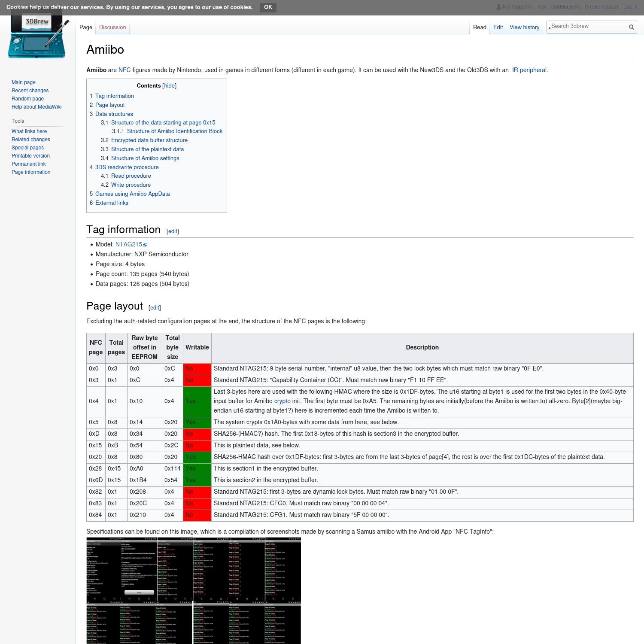Viewport: 644px width, 644px height.
Task: Click the 0x1B4 offset cell
Action: [145, 480]
